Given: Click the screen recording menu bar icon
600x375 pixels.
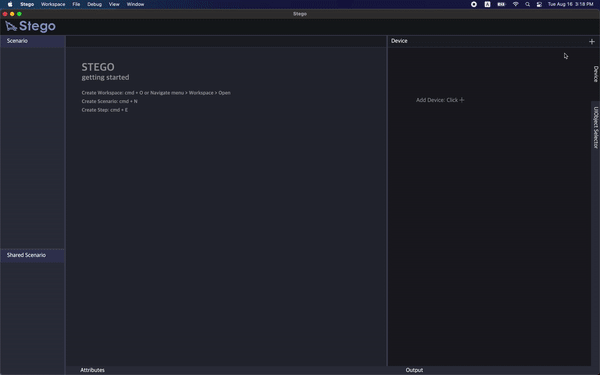Looking at the screenshot, I should 474,4.
